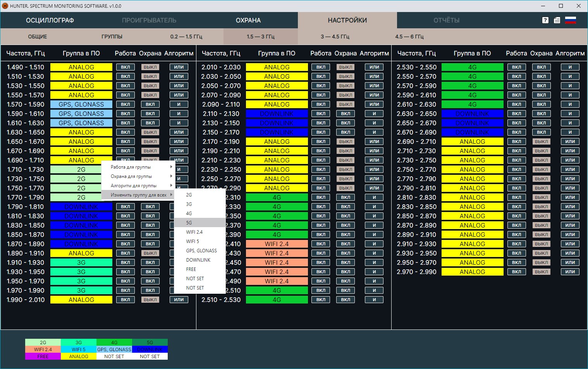Screen dimensions: 588x369
Task: Click the 4G group cell for 2.530 - 2.550
Action: (x=472, y=67)
